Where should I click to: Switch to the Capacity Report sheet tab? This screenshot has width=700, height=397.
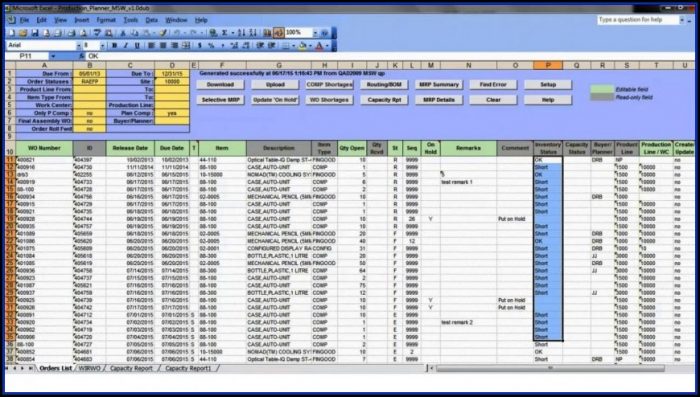pos(131,368)
